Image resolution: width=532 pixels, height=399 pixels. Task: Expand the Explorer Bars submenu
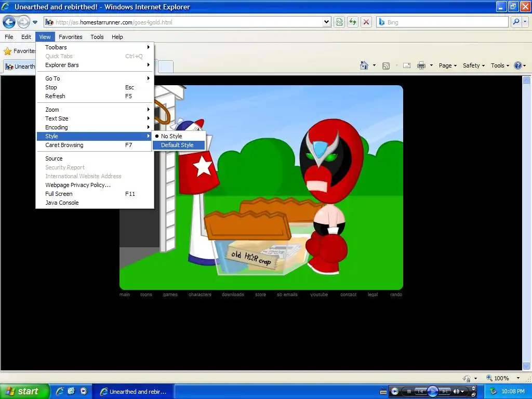[95, 65]
